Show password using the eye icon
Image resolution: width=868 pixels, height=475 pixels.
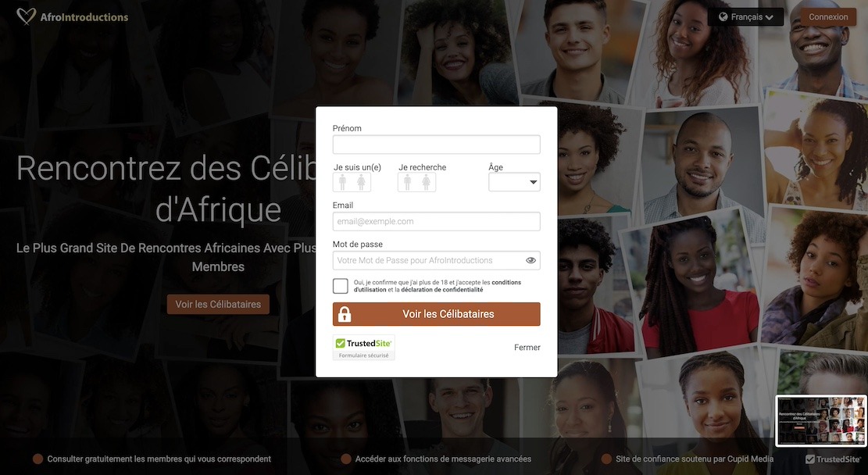(530, 260)
